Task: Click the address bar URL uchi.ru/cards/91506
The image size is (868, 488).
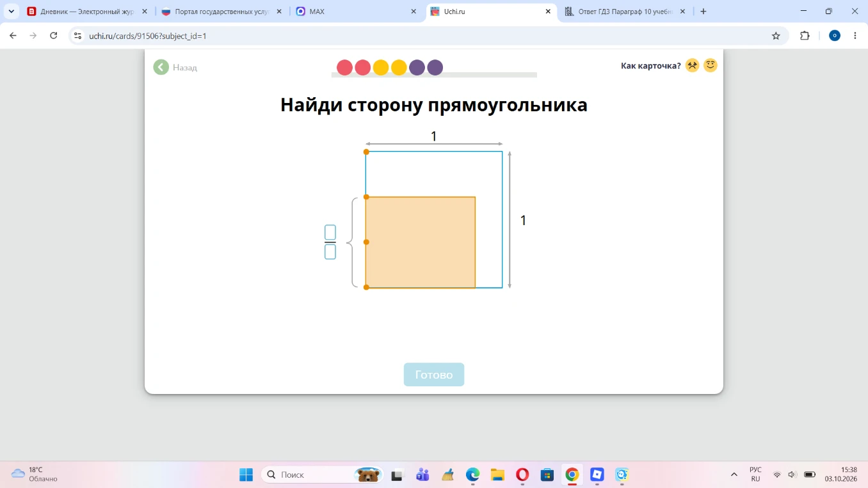Action: [x=148, y=36]
